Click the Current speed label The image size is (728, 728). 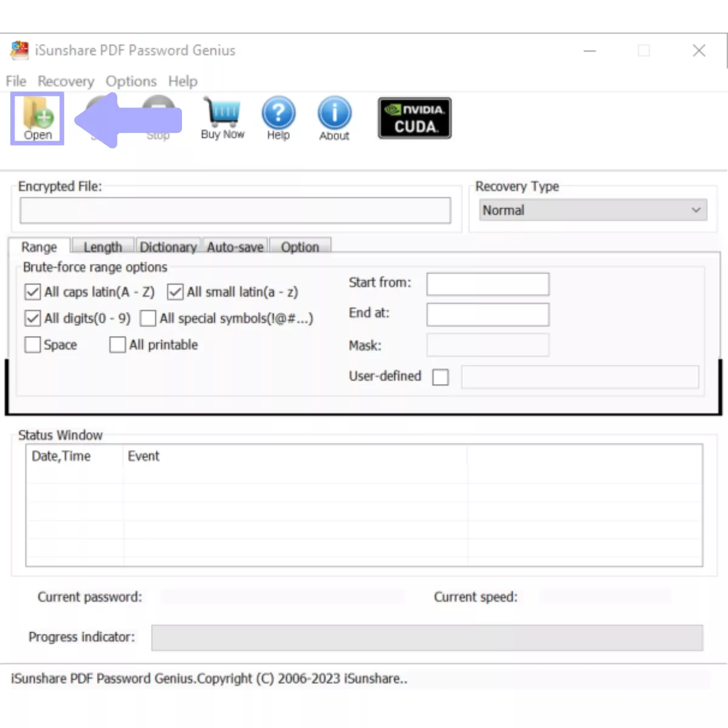coord(476,597)
